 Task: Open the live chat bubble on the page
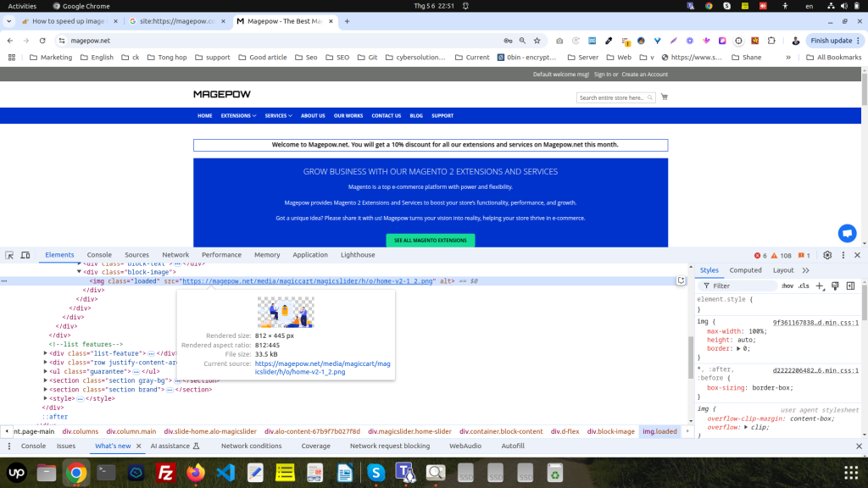(x=847, y=233)
